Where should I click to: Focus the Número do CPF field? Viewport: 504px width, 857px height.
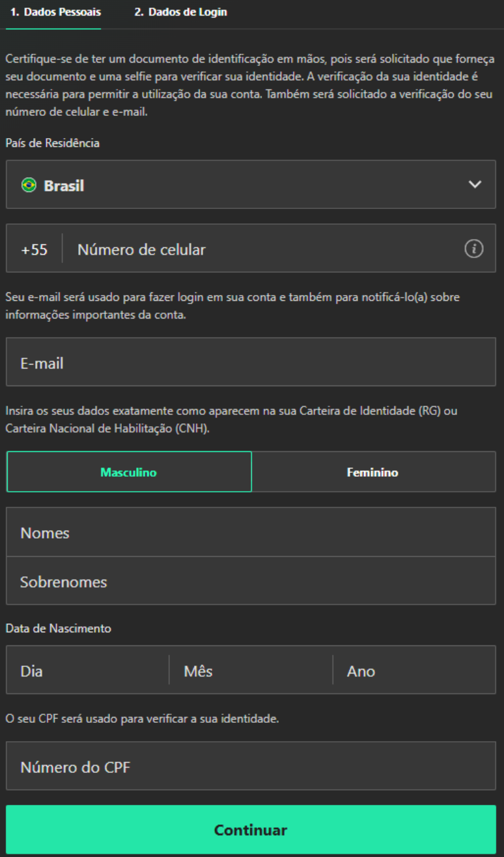tap(251, 766)
